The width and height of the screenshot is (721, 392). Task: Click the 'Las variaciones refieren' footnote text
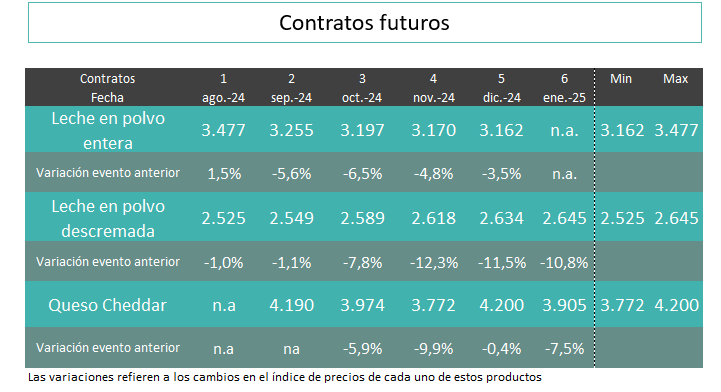pos(285,377)
